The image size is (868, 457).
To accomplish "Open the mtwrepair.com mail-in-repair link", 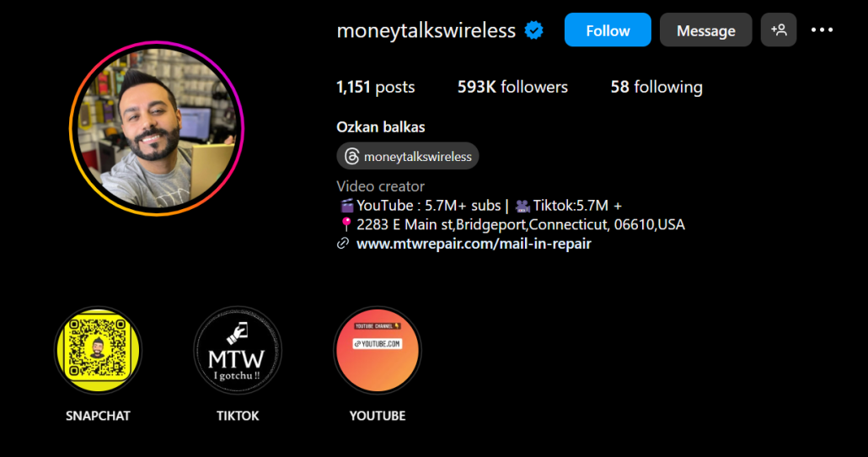I will [x=474, y=244].
